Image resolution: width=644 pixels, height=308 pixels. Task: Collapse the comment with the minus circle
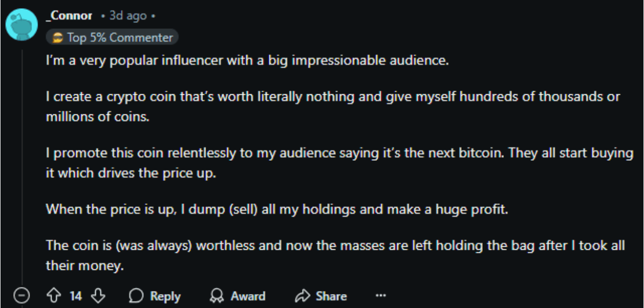pyautogui.click(x=22, y=296)
